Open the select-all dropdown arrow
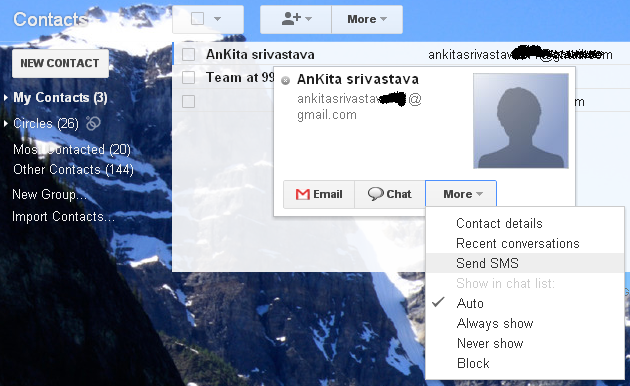This screenshot has width=630, height=386. coord(217,19)
